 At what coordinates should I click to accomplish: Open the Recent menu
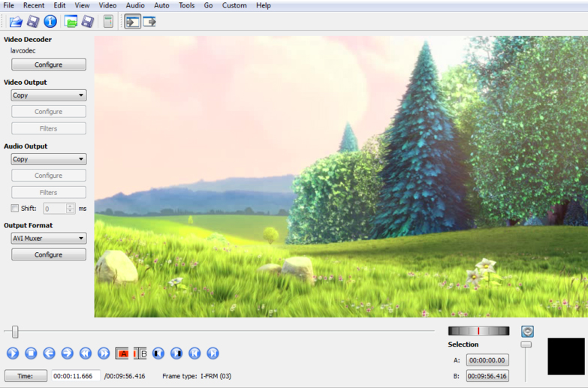34,5
